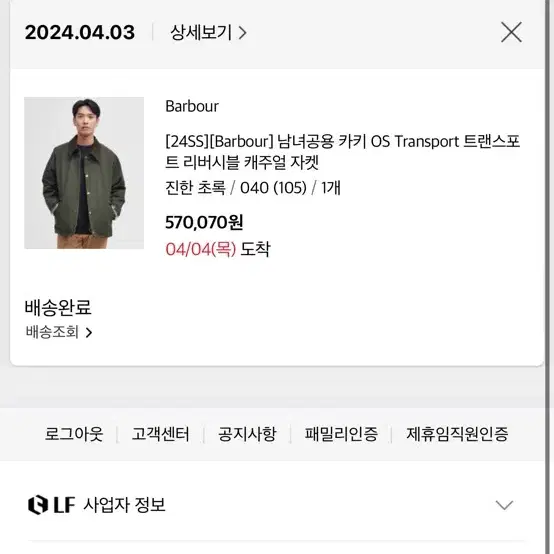Click the LF logo icon
Image resolution: width=554 pixels, height=554 pixels.
[x=38, y=505]
